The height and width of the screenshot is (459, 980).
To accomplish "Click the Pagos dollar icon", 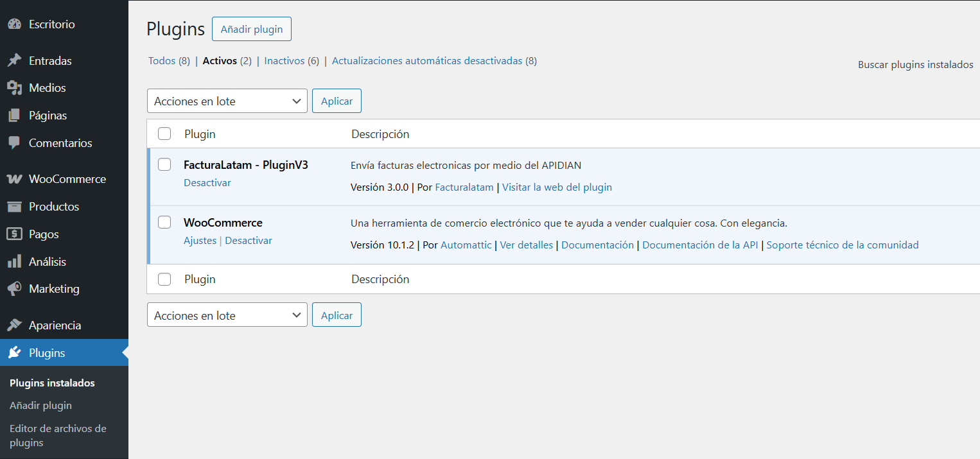I will click(14, 234).
